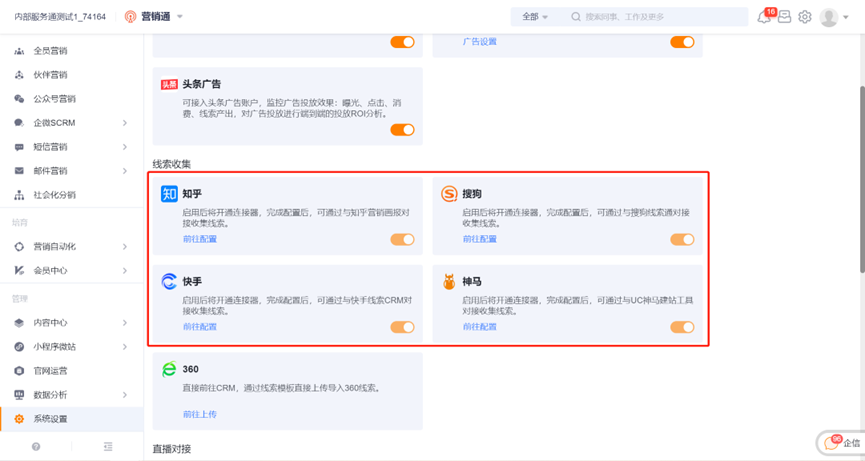Select 系统设置 in the sidebar
The width and height of the screenshot is (865, 461).
click(72, 419)
